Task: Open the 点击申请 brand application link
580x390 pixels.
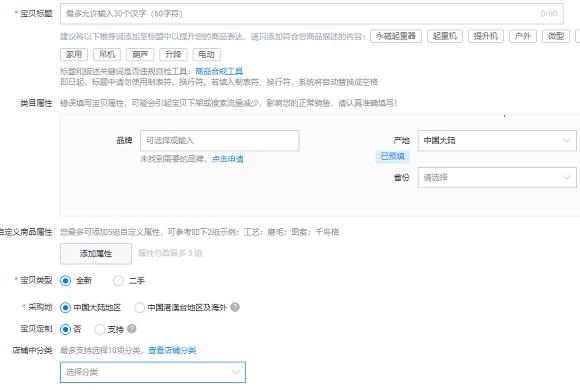Action: [227, 159]
